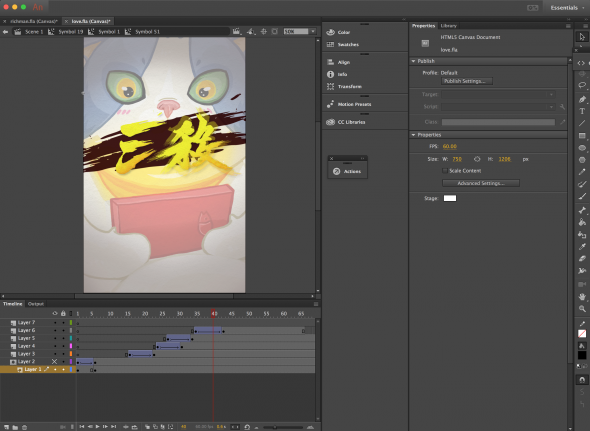The height and width of the screenshot is (431, 590).
Task: Open the Swatches panel
Action: click(342, 44)
